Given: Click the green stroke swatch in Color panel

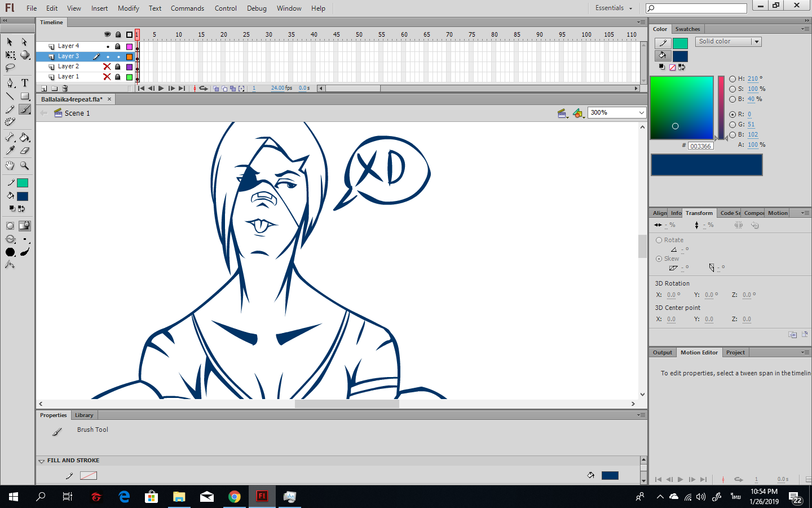Looking at the screenshot, I should click(x=681, y=43).
